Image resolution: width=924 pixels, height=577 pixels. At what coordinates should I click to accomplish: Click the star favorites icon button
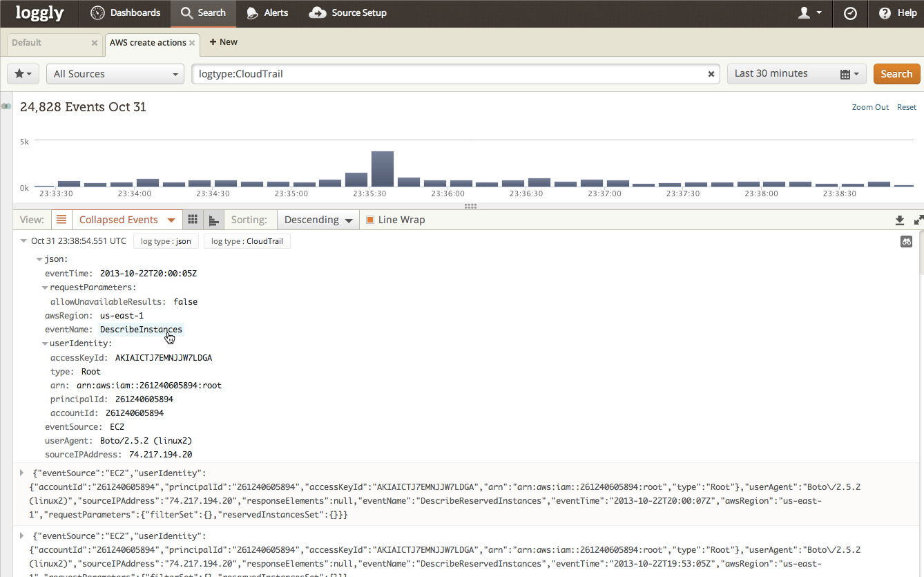pyautogui.click(x=23, y=74)
